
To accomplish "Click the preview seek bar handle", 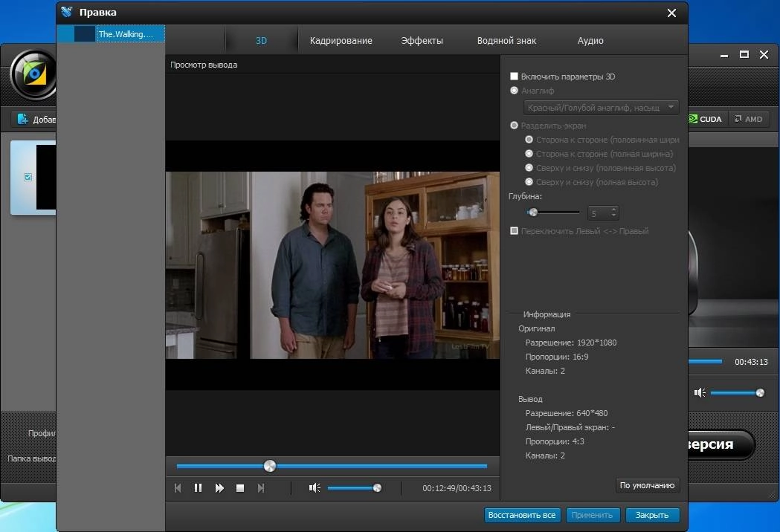I will point(270,466).
